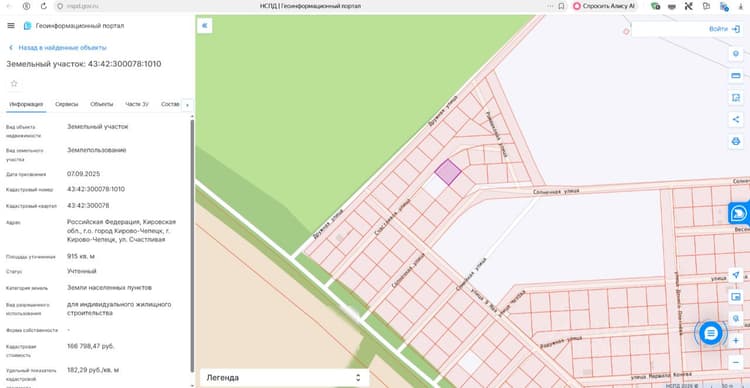
Task: Click the cadastral quarter value 43:42:300078
Action: [x=88, y=206]
